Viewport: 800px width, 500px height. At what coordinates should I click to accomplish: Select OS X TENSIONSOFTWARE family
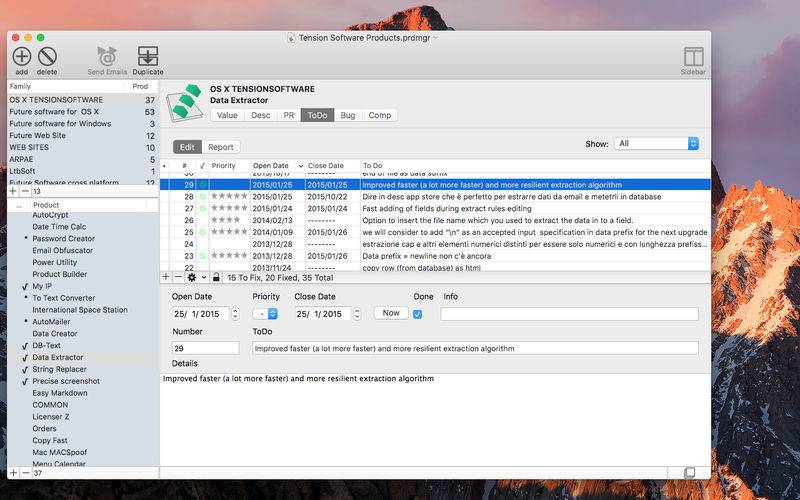pyautogui.click(x=82, y=100)
